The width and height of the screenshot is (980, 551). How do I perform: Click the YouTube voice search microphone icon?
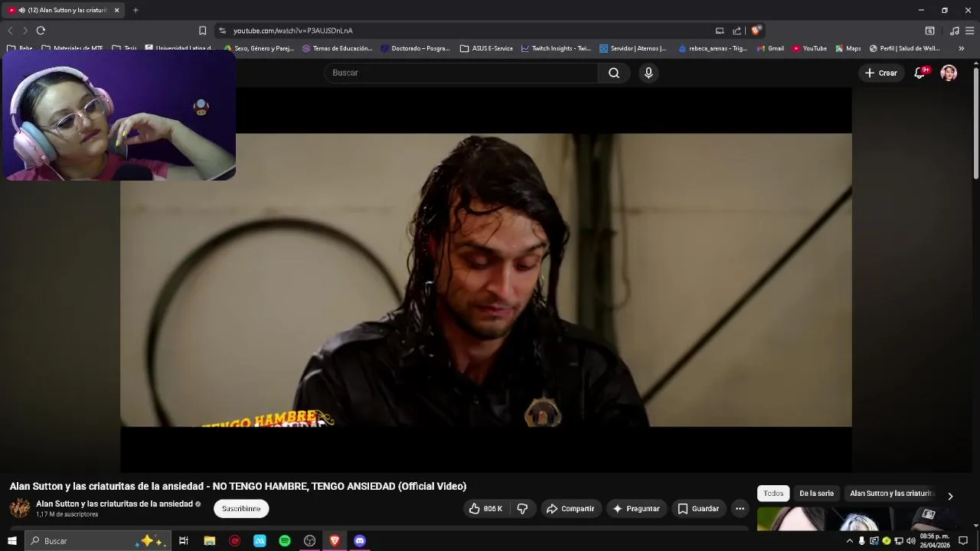tap(648, 73)
